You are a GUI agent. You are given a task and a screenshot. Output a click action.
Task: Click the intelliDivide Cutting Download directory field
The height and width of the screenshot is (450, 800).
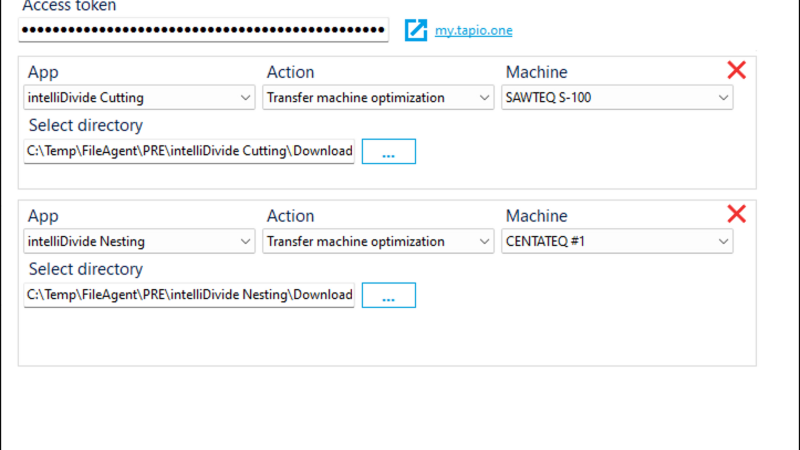tap(189, 152)
